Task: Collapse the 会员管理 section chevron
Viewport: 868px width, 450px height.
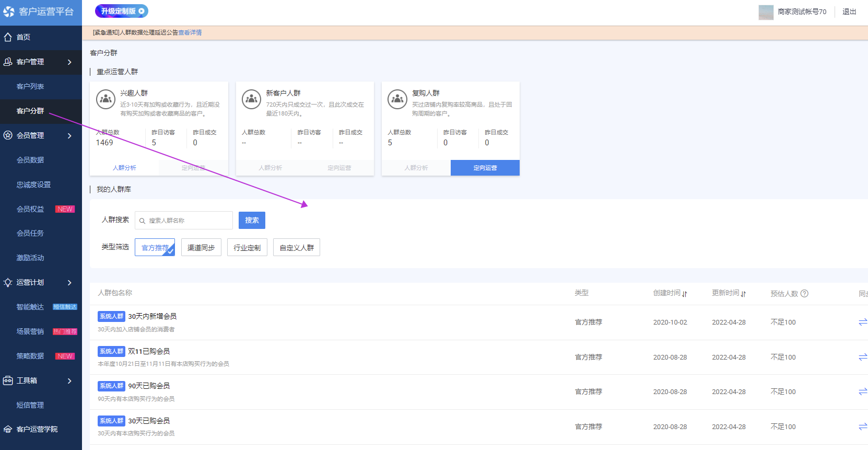Action: coord(69,136)
